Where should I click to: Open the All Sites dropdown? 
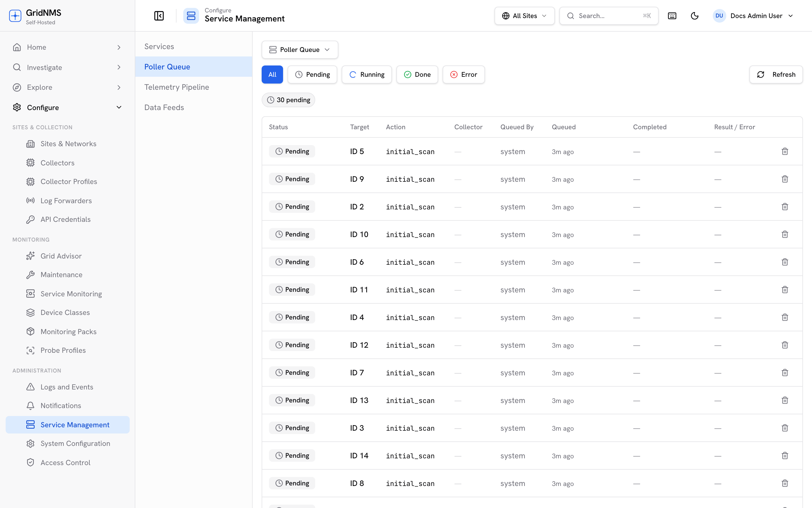point(524,16)
